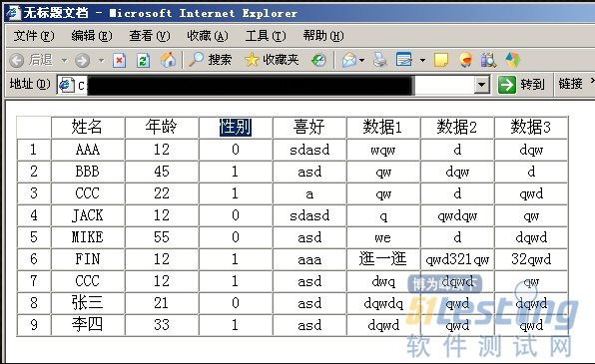Click the 年龄 column header

162,127
